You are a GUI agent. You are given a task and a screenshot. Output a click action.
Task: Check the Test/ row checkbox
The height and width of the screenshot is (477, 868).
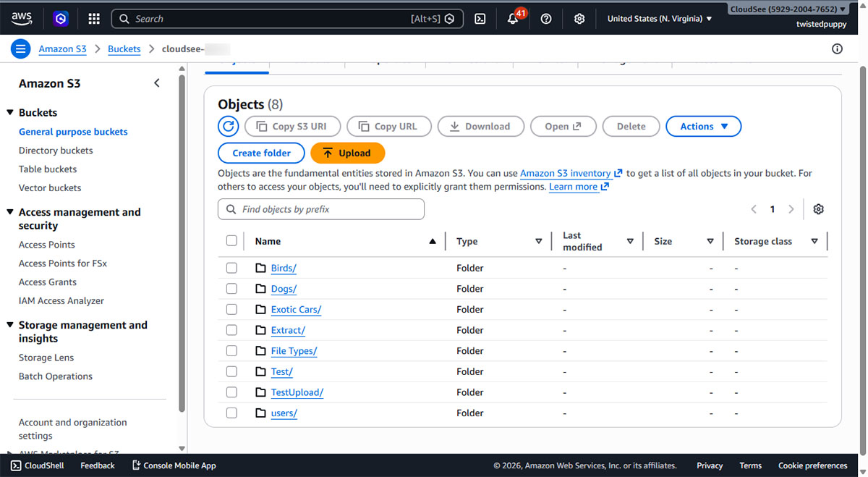click(231, 371)
